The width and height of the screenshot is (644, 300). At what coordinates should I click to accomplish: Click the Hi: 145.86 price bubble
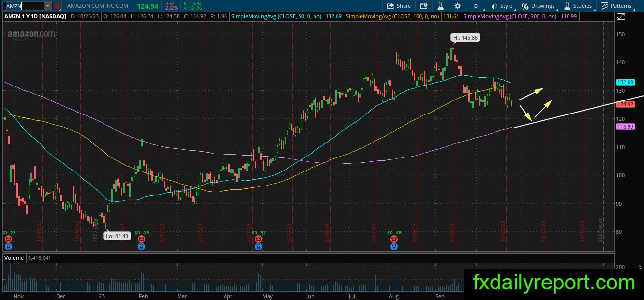465,37
